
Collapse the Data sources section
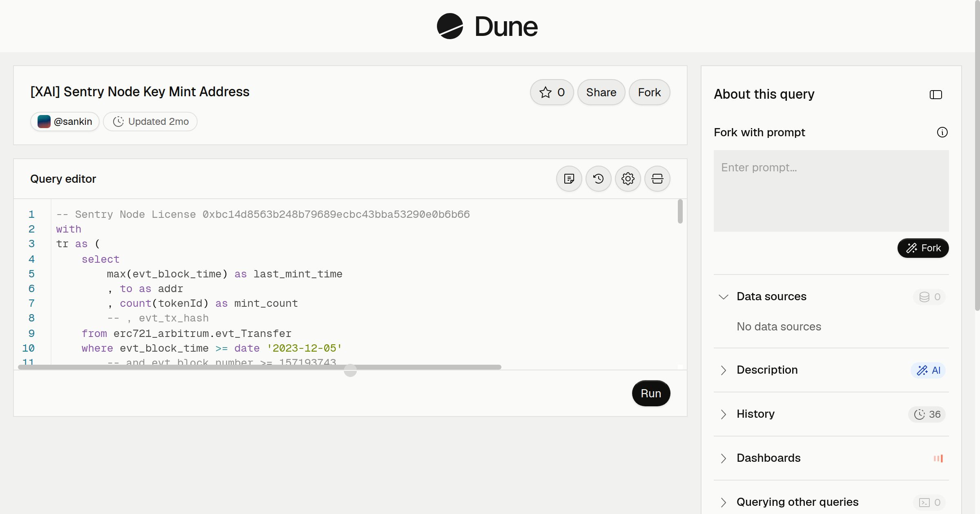723,297
